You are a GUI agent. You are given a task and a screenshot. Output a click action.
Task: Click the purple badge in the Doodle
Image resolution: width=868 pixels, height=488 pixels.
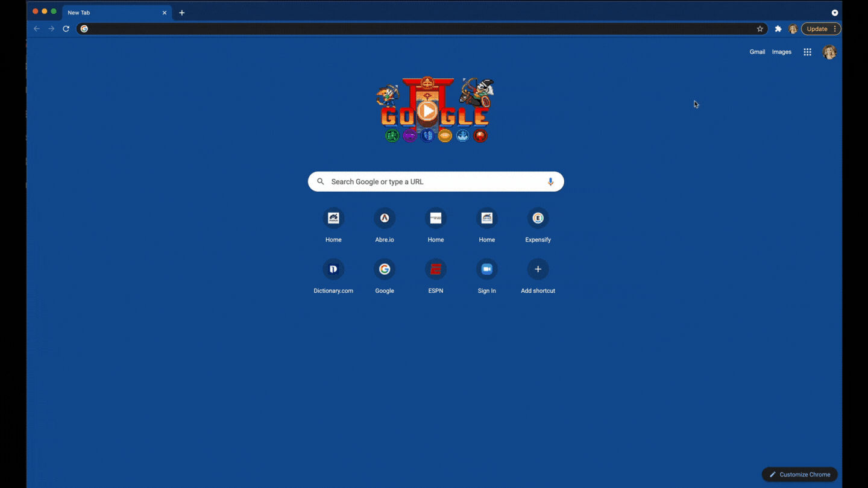pyautogui.click(x=410, y=136)
